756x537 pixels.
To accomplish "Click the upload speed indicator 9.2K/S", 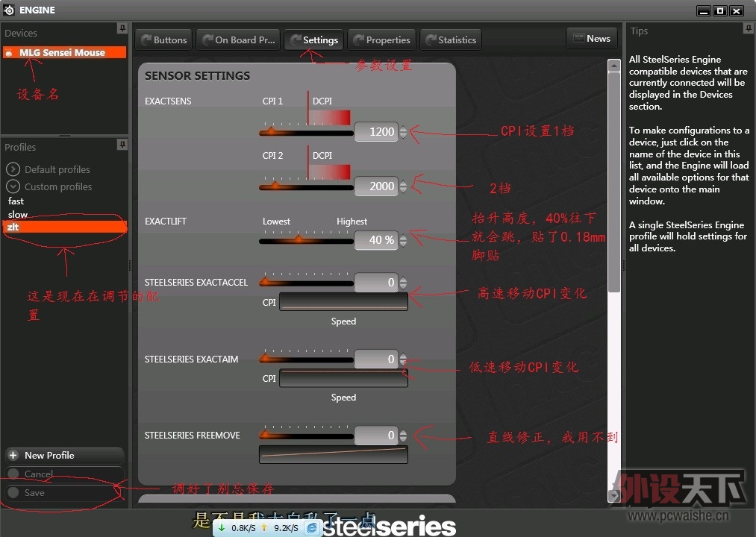I will [x=280, y=528].
